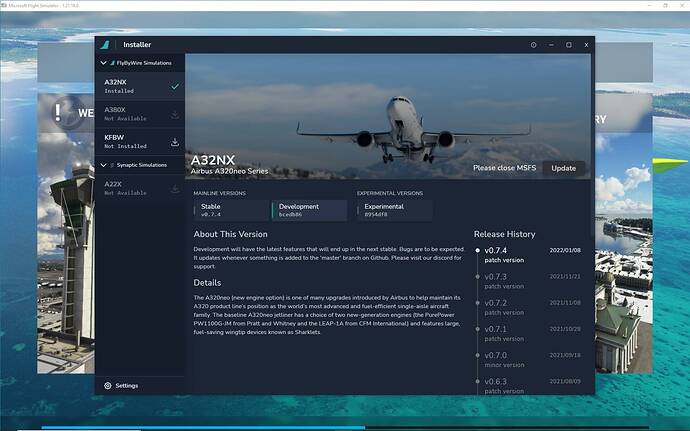Select the Experimental version option
Screen dimensions: 690x431
pos(395,210)
